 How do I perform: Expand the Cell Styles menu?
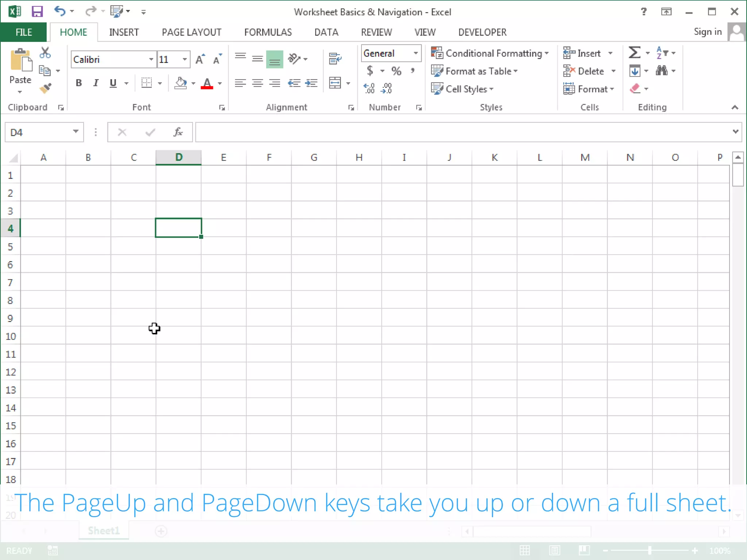pyautogui.click(x=462, y=89)
